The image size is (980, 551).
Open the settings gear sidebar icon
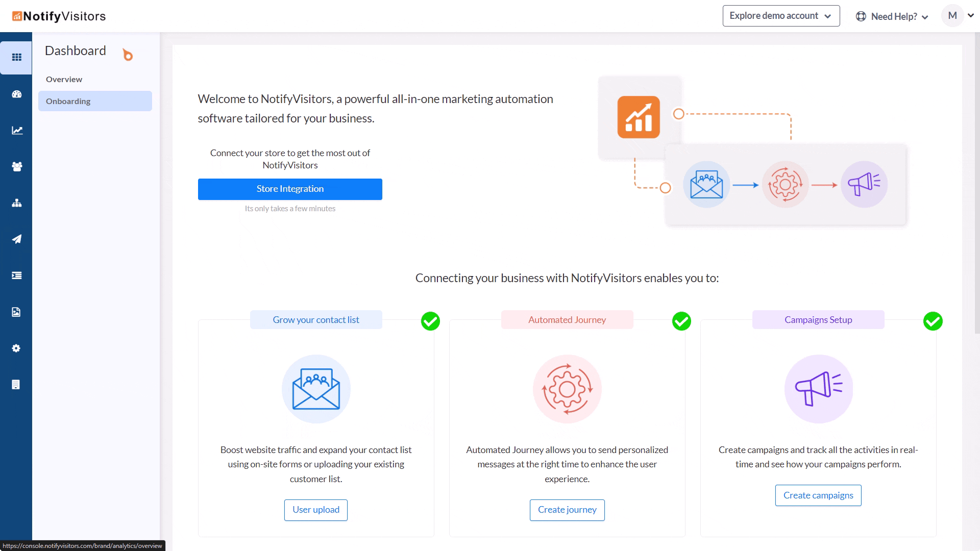click(16, 348)
